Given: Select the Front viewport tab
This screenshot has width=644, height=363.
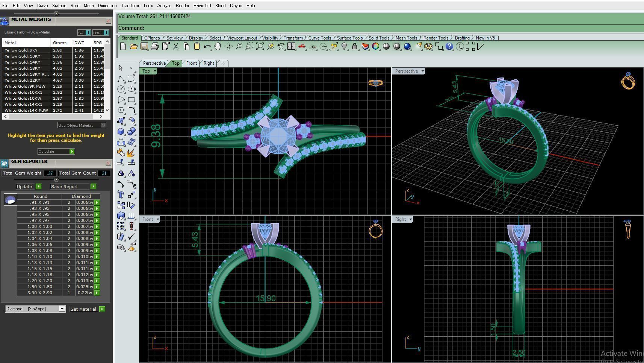Looking at the screenshot, I should click(192, 63).
